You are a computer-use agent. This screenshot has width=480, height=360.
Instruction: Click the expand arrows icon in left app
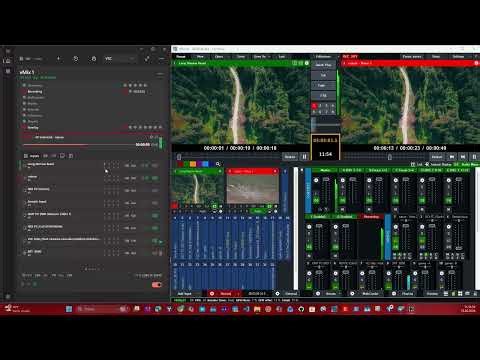147,59
